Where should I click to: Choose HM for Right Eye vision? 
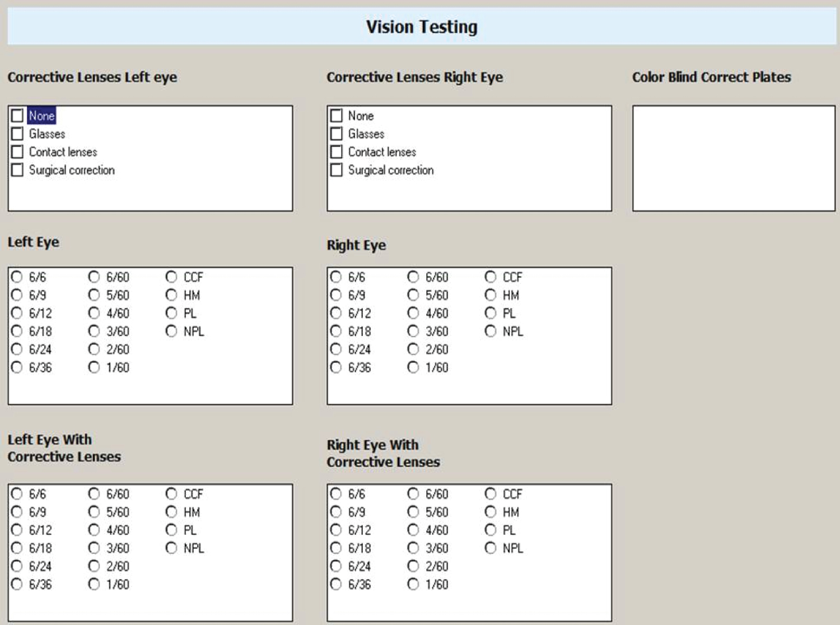[x=491, y=295]
